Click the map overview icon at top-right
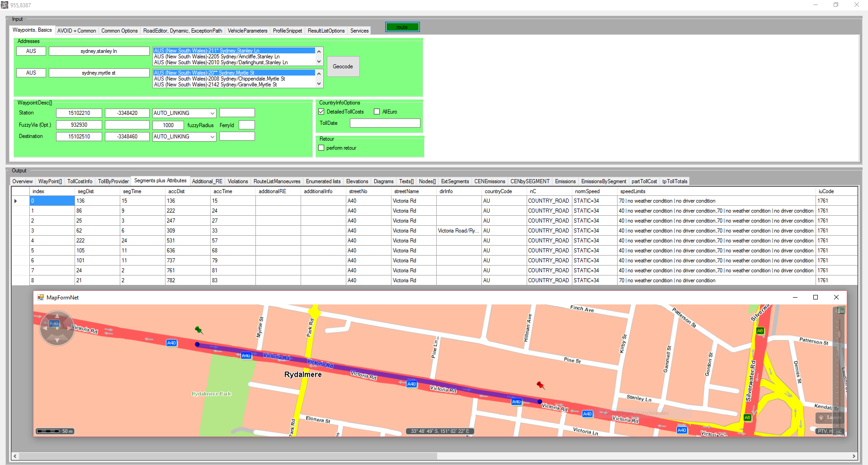Screen dimensions: 868x465 click(840, 310)
